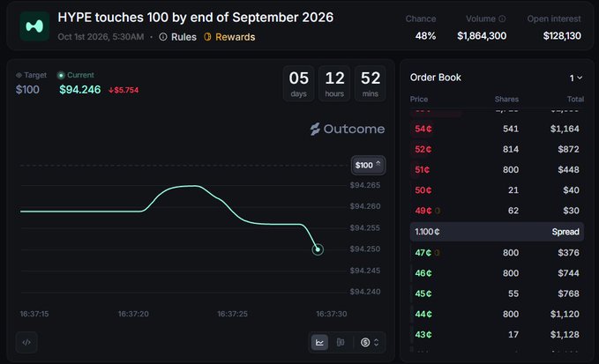Viewport: 599px width, 364px height.
Task: Click the Current live indicator icon
Action: [x=61, y=75]
